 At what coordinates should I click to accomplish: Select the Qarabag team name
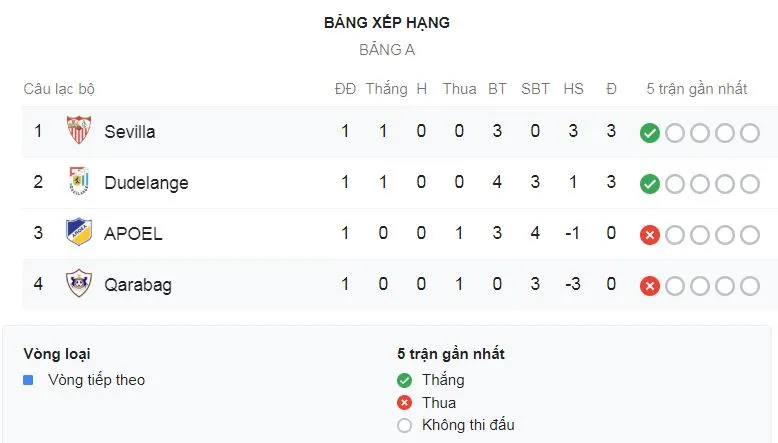[138, 284]
